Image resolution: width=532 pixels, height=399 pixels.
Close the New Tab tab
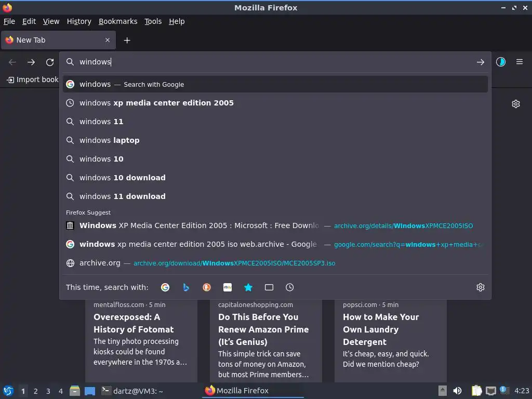point(108,40)
